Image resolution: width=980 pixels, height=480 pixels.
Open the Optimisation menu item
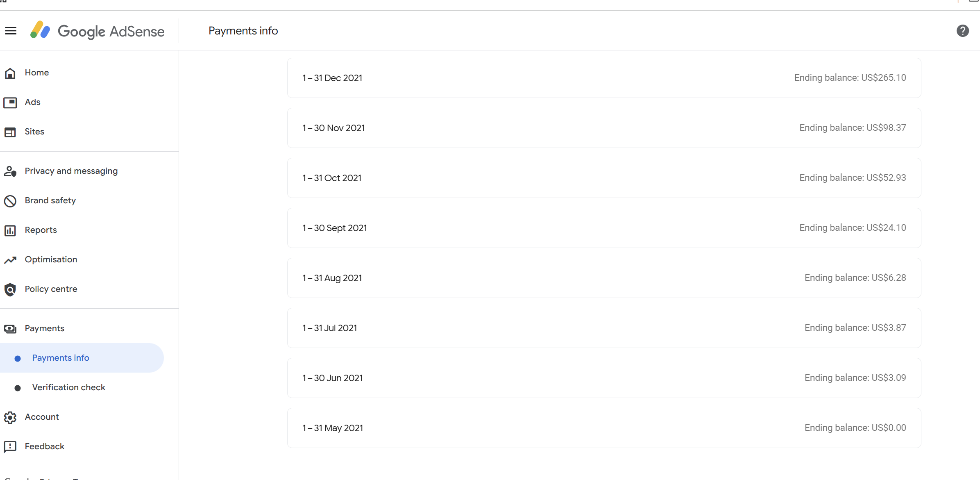pyautogui.click(x=51, y=259)
